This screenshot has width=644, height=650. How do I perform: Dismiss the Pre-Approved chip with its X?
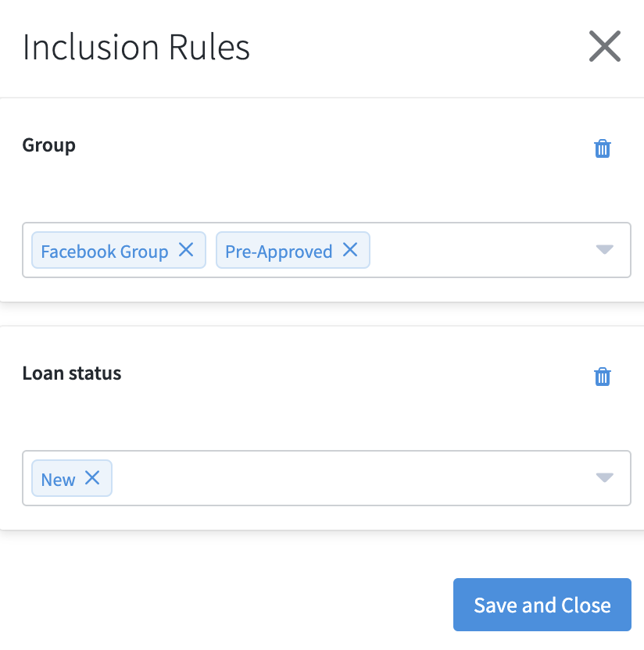[352, 251]
